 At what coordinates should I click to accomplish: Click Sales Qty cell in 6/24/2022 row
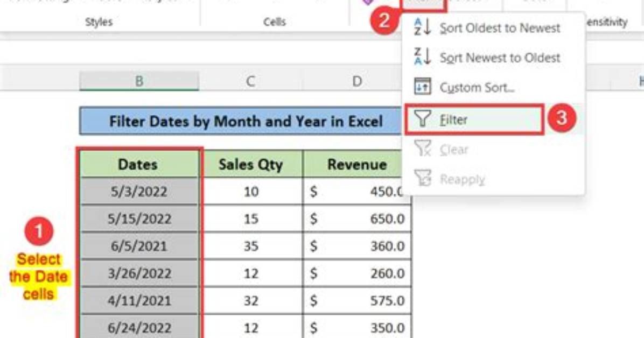pyautogui.click(x=251, y=327)
